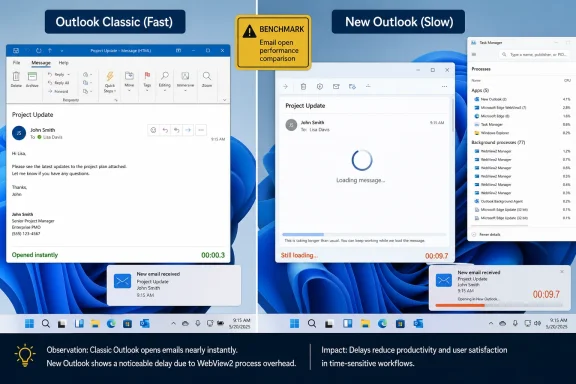Open more actions ellipsis in Classic message header
576x384 pixels.
pyautogui.click(x=201, y=130)
